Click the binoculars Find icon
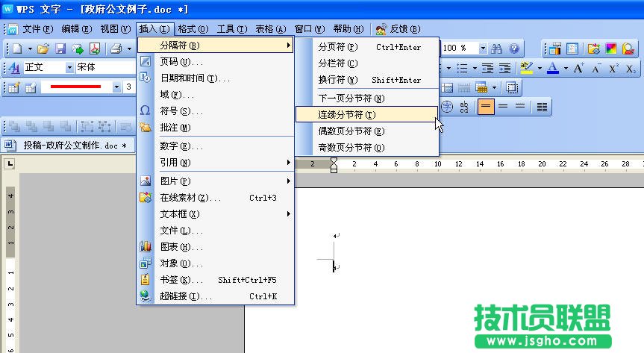Viewport: 644px width, 353px height. click(497, 49)
